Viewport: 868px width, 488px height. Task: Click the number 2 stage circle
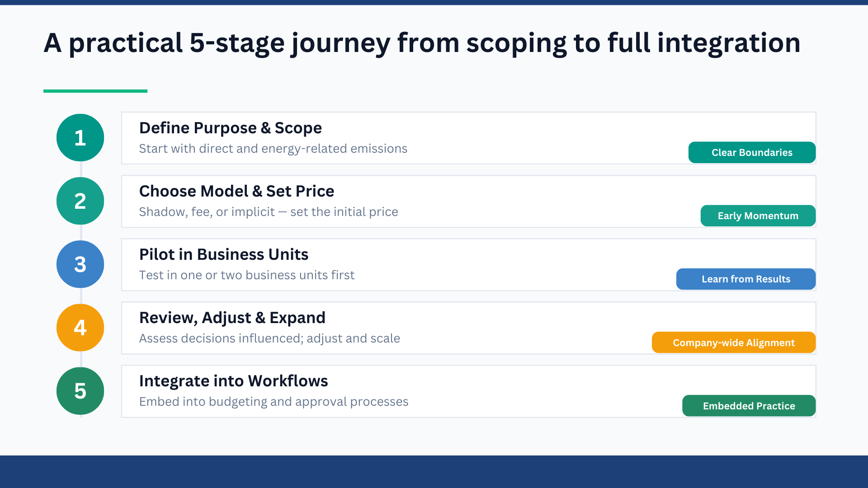80,201
